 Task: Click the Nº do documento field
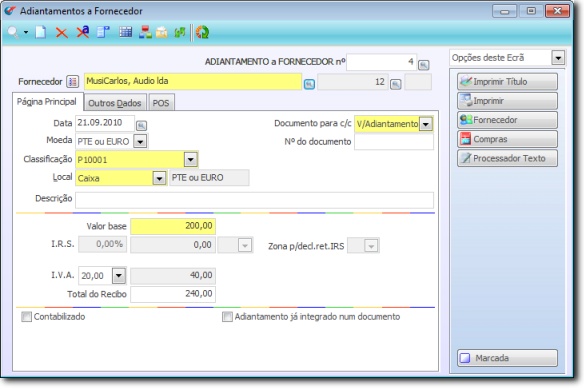tap(394, 142)
